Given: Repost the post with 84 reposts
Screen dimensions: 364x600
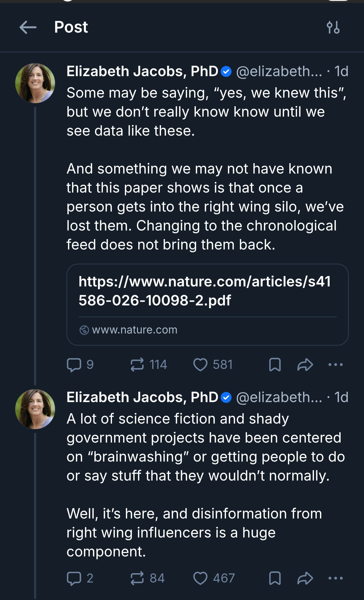Looking at the screenshot, I should point(137,578).
